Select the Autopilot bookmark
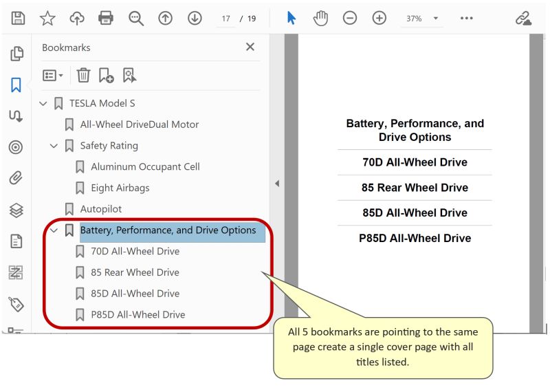The width and height of the screenshot is (550, 392). point(100,209)
